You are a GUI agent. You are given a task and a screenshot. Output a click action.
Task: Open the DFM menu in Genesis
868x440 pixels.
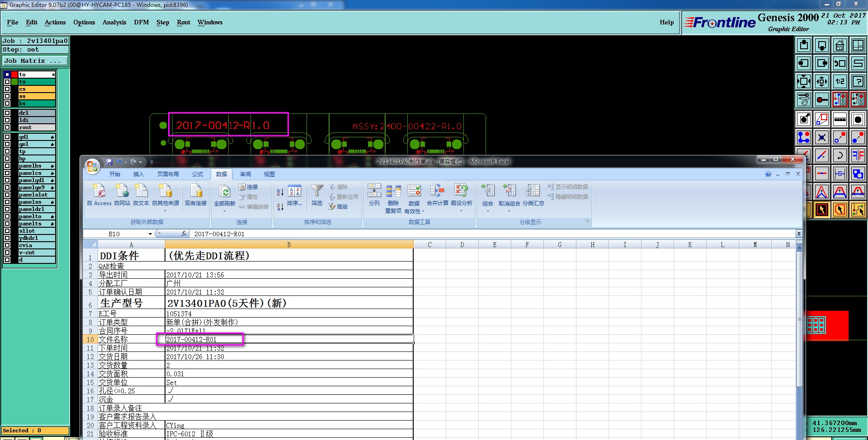(x=142, y=22)
